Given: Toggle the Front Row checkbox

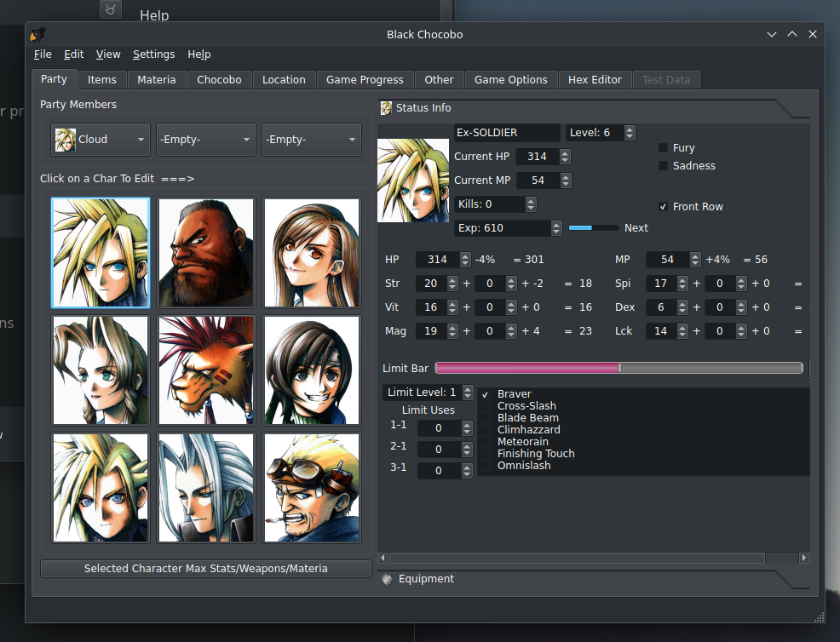Looking at the screenshot, I should click(663, 207).
